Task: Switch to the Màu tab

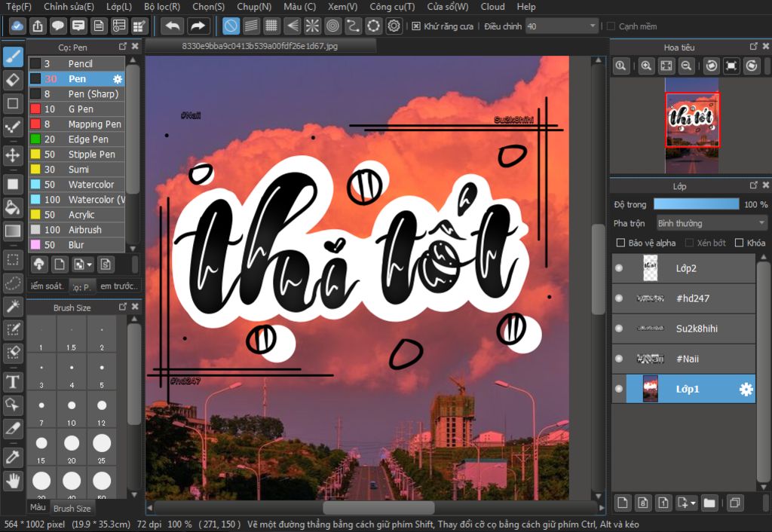Action: pos(38,507)
